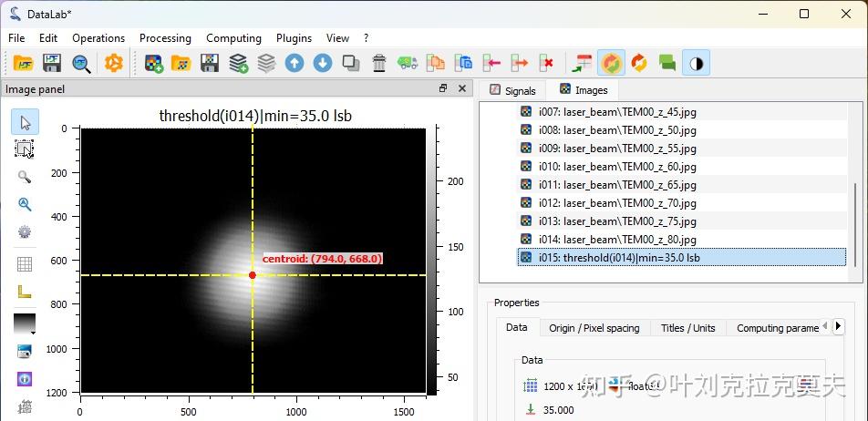This screenshot has height=421, width=868.
Task: Open Plugins menu
Action: (x=294, y=38)
